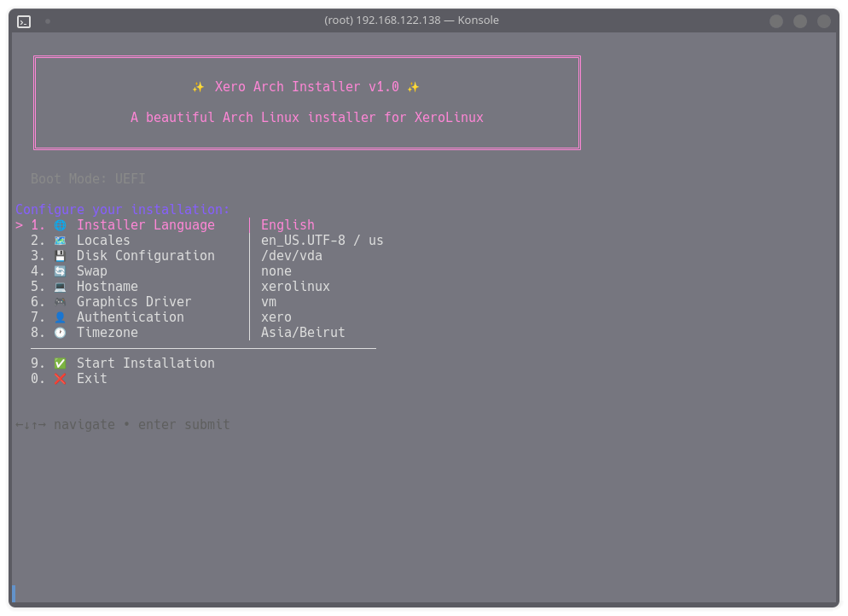Click the 'xero' authentication value
This screenshot has width=848, height=616.
pos(276,317)
